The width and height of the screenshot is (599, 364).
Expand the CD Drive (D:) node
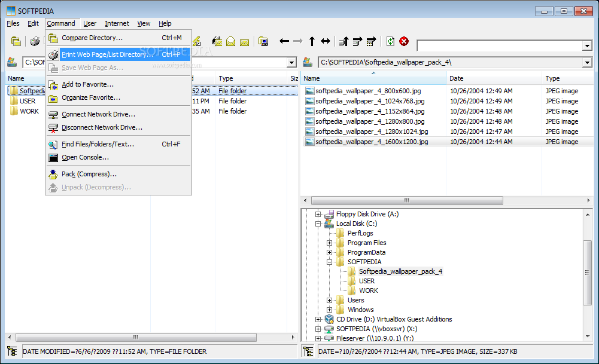pyautogui.click(x=318, y=319)
